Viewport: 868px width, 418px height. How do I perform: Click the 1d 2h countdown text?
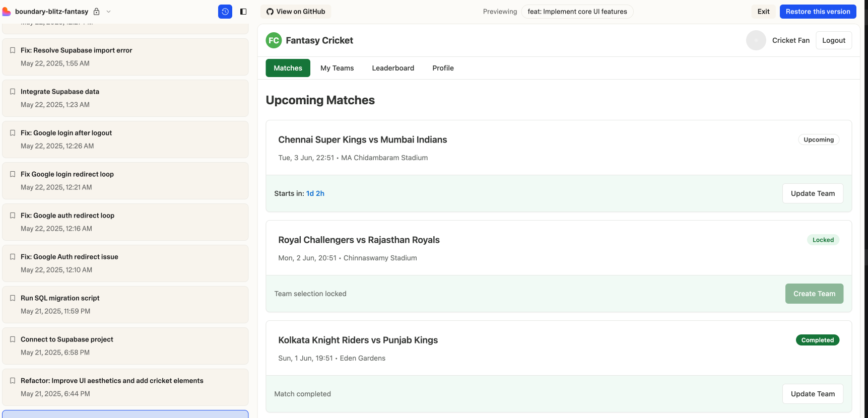[x=315, y=193]
